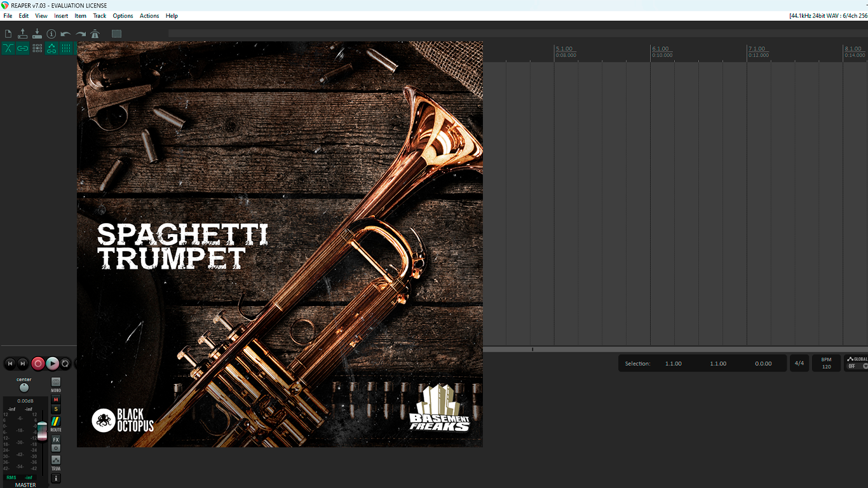Click timeline ruler marker 5.1.00
This screenshot has width=868, height=488.
point(564,49)
